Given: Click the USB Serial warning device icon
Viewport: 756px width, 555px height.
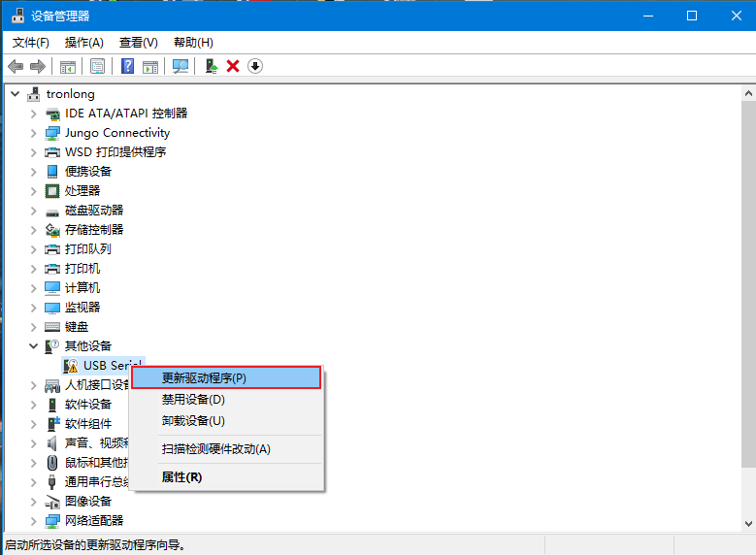Looking at the screenshot, I should tap(71, 366).
